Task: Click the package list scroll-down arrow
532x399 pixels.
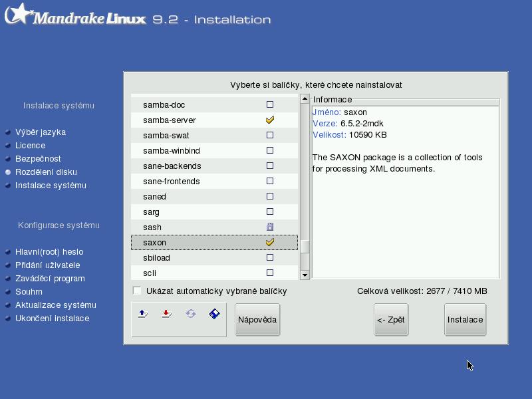Action: pos(305,275)
